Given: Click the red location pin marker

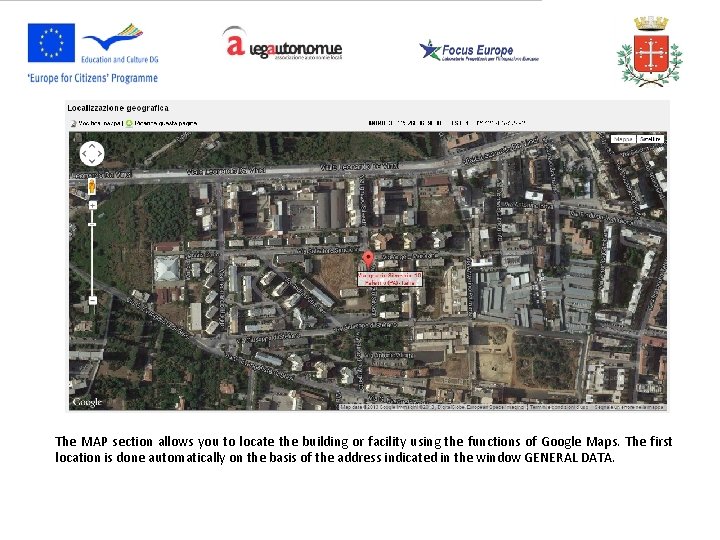Looking at the screenshot, I should point(368,260).
